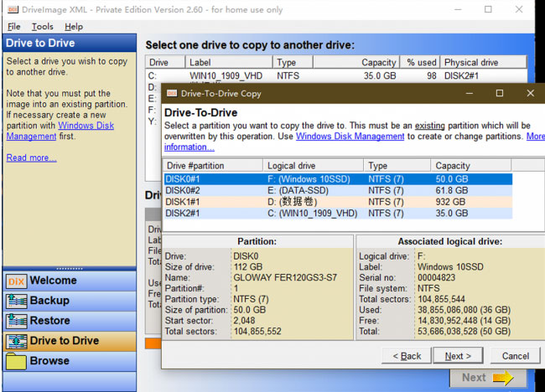Click main window Label column header

pyautogui.click(x=229, y=63)
